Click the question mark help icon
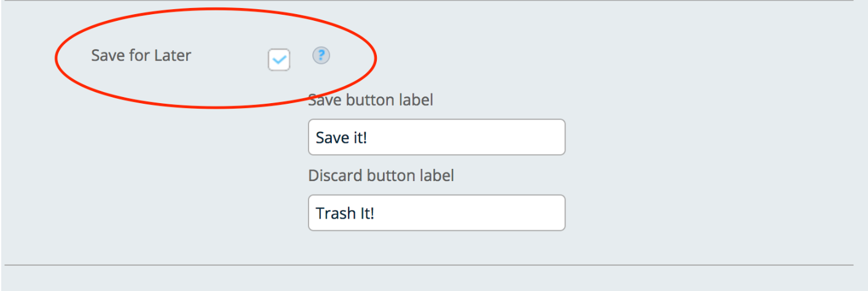This screenshot has height=291, width=868. [321, 56]
